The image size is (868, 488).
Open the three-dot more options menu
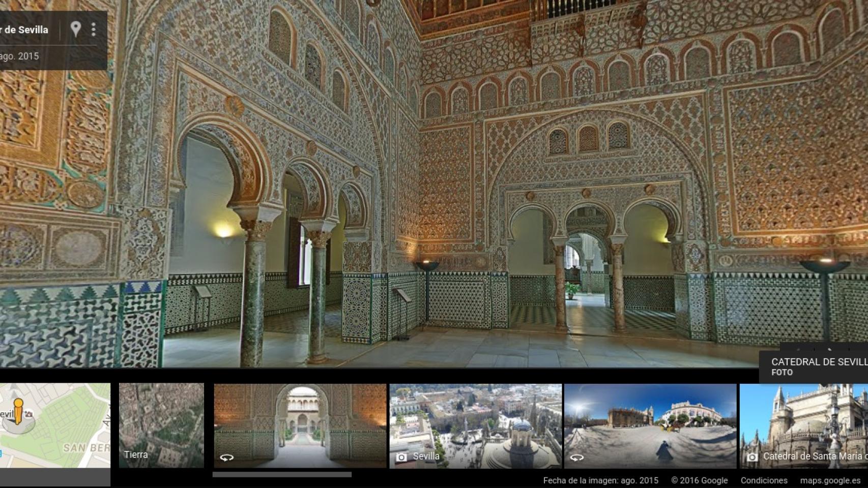pyautogui.click(x=93, y=29)
